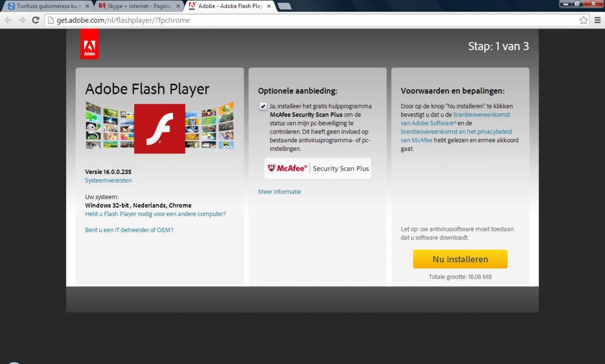Open licentieovereenkomst van Adobe Software link

click(455, 119)
